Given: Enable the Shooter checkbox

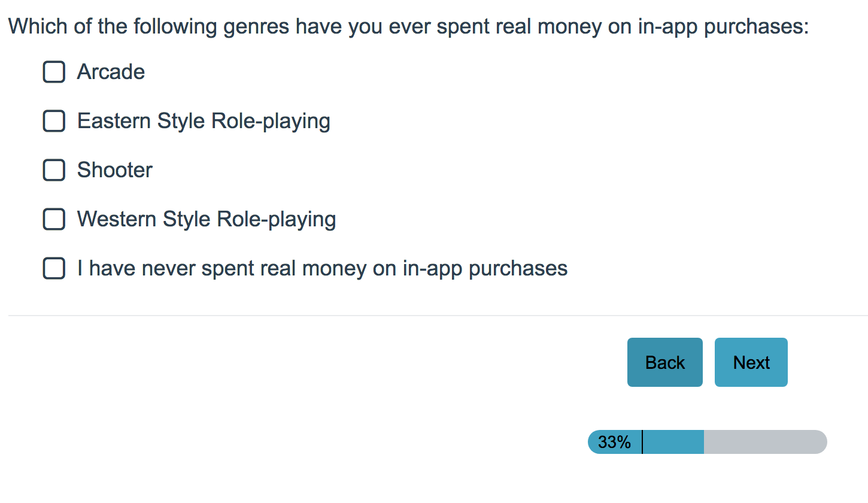Looking at the screenshot, I should [54, 171].
